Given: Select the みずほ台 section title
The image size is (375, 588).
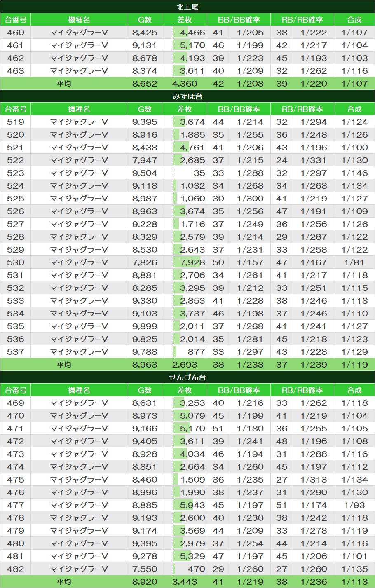Looking at the screenshot, I should (187, 96).
